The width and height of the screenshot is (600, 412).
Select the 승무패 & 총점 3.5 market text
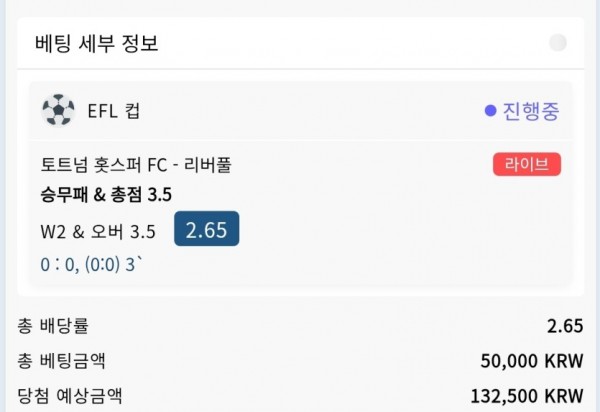(x=106, y=194)
